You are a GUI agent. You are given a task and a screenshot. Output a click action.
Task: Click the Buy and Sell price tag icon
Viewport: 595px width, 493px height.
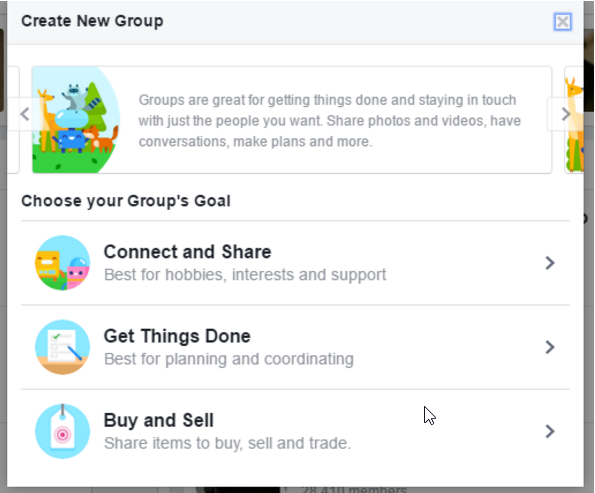(63, 431)
